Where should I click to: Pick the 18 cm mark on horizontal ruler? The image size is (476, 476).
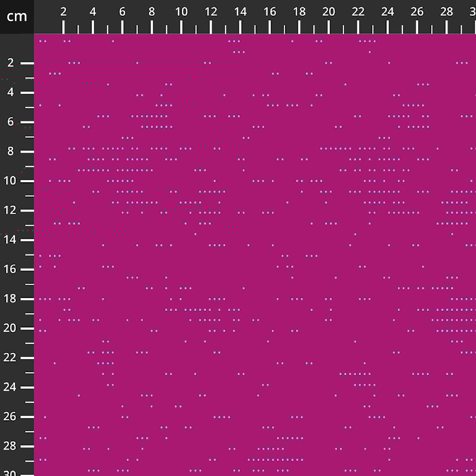[299, 12]
